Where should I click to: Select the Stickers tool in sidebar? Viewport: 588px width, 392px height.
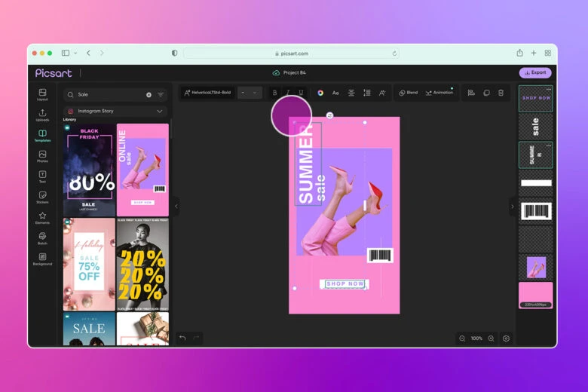(x=42, y=197)
